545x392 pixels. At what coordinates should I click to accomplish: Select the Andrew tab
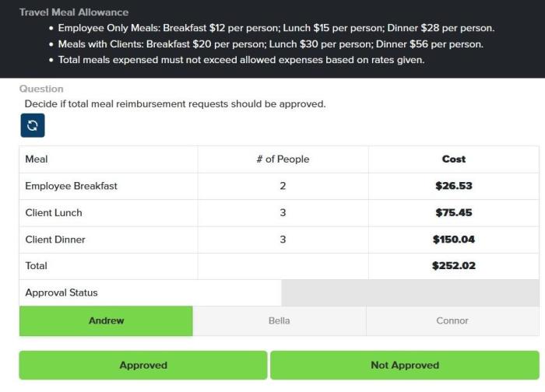[106, 320]
